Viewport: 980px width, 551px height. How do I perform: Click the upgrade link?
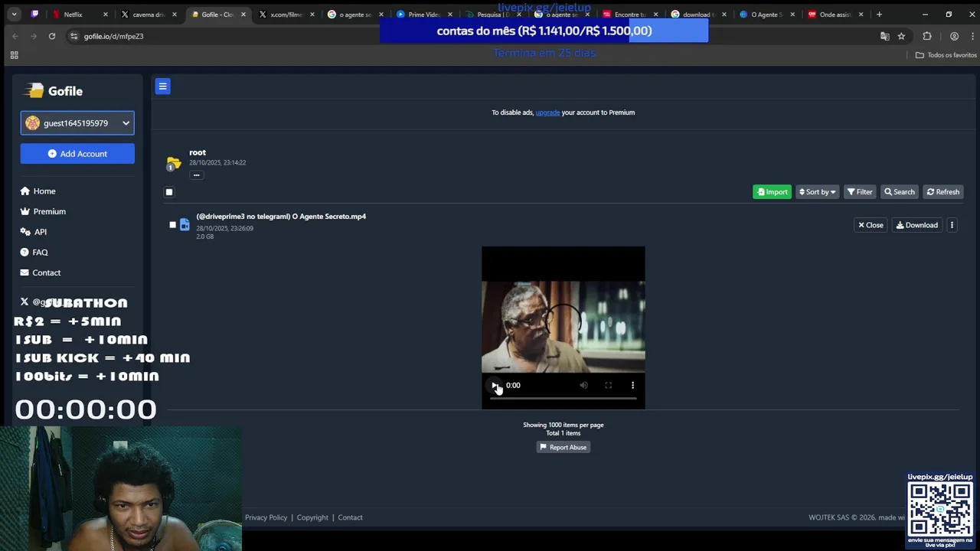tap(547, 112)
